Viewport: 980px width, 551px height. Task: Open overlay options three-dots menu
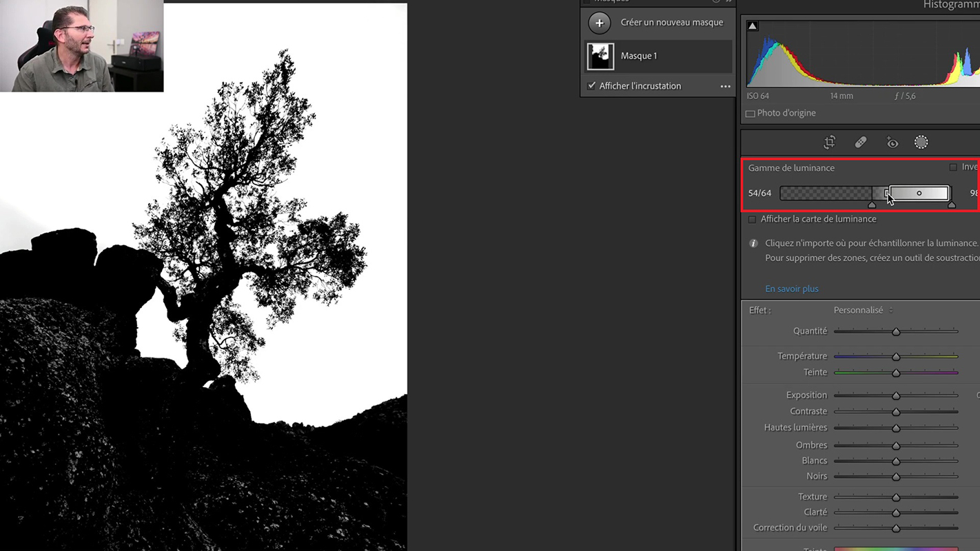(x=725, y=86)
